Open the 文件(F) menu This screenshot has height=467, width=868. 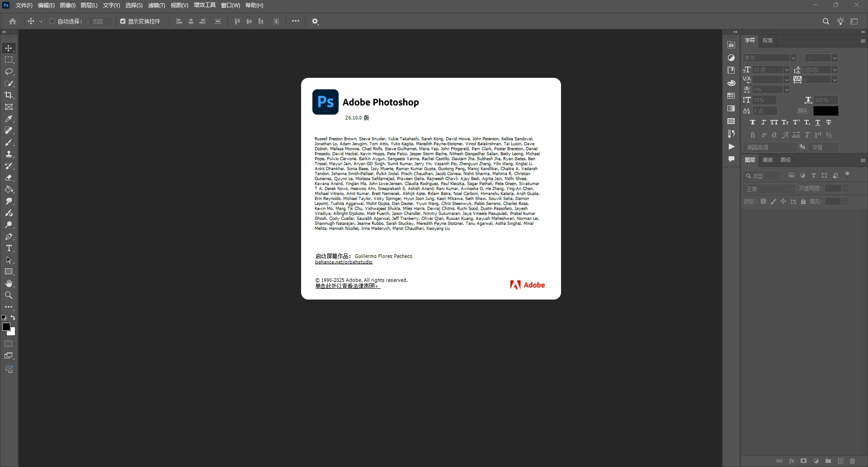point(24,5)
